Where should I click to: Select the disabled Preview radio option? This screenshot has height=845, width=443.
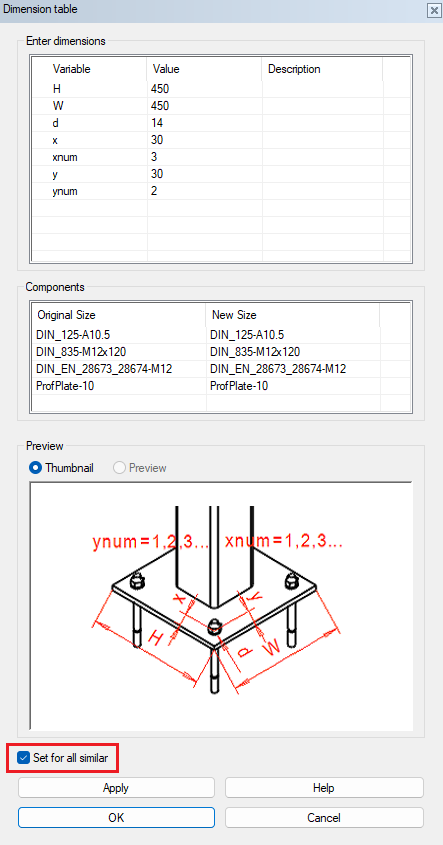coord(119,468)
